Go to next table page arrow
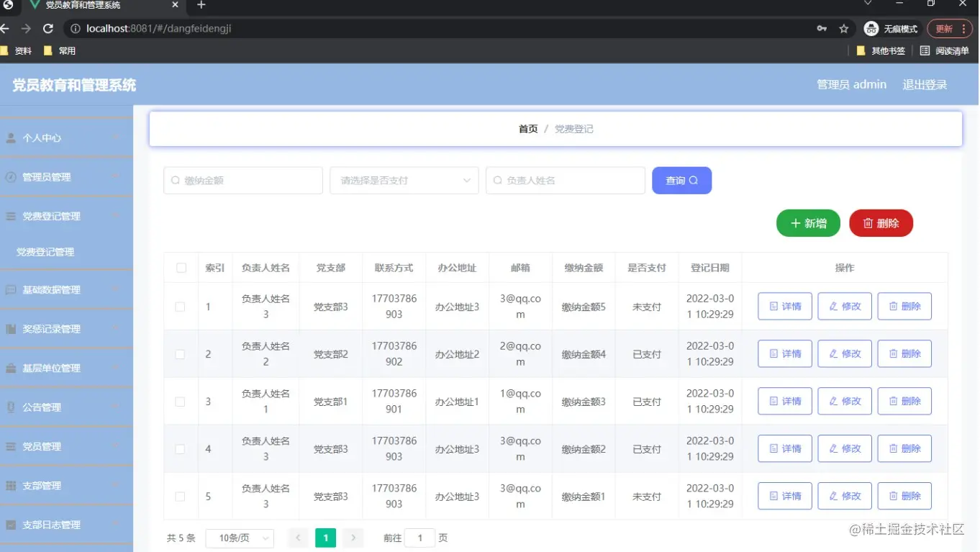This screenshot has height=552, width=980. coord(353,538)
